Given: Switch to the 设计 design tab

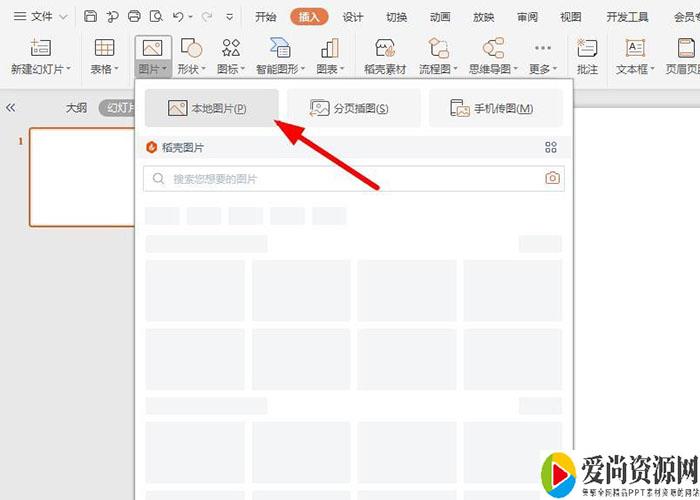Looking at the screenshot, I should click(353, 17).
